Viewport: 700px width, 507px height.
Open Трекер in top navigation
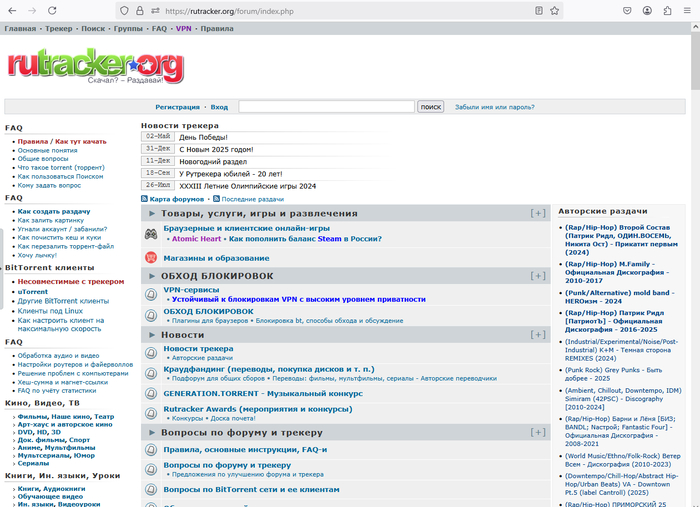(x=58, y=29)
